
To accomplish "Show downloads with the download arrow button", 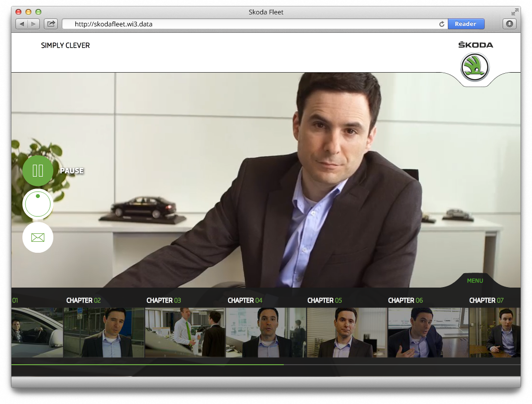I will click(x=509, y=24).
